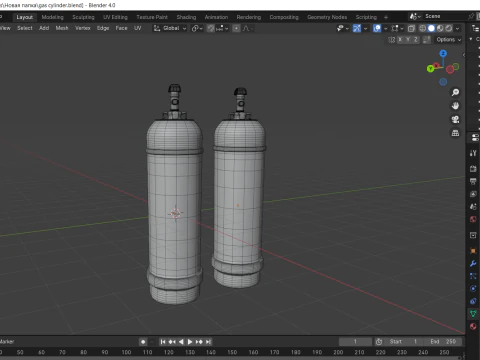Click the red X axis gizmo circle
This screenshot has width=480, height=360.
pos(450,69)
